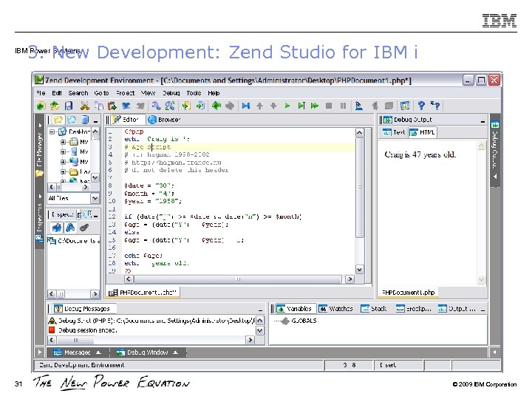Click the green Back arrow icon

coord(216,106)
